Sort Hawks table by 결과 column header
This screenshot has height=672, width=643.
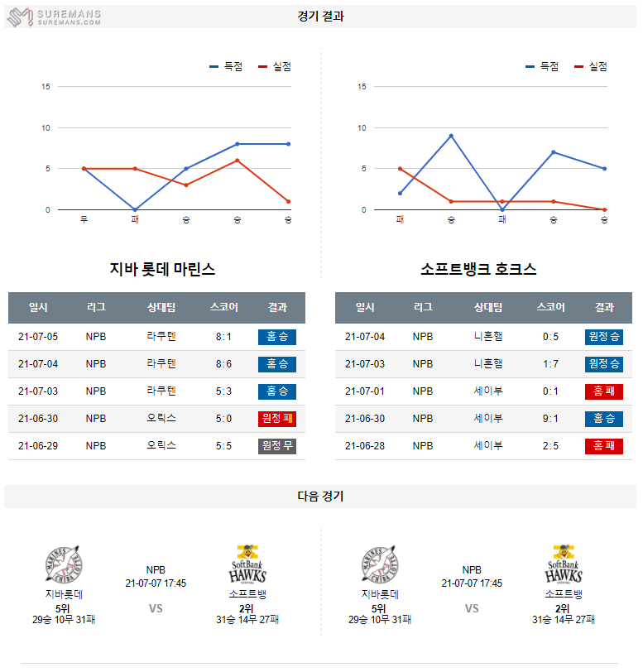point(604,307)
